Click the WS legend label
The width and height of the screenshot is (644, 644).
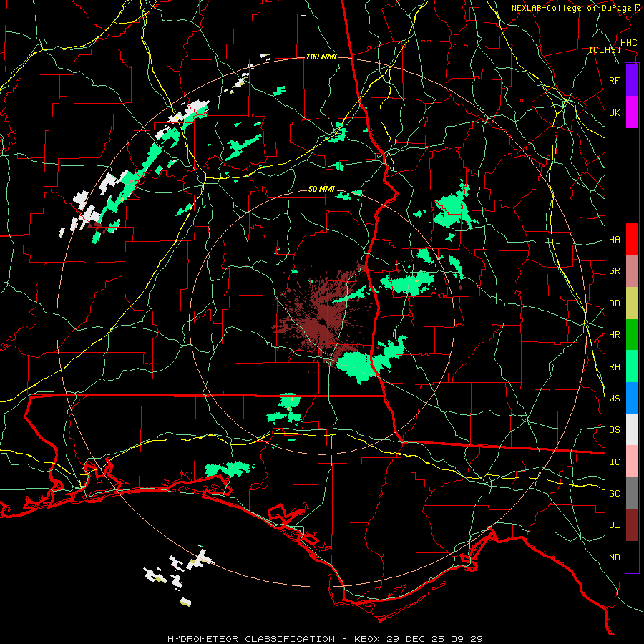click(614, 398)
